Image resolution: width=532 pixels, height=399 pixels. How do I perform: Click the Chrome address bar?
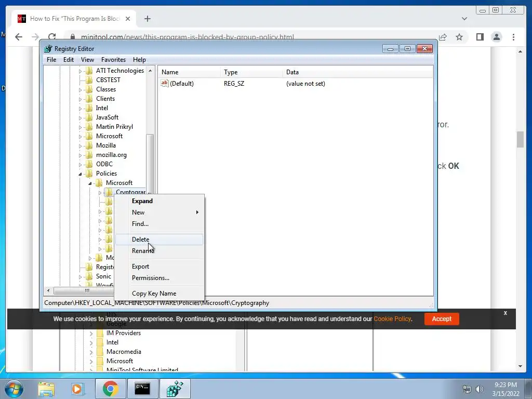(x=250, y=37)
